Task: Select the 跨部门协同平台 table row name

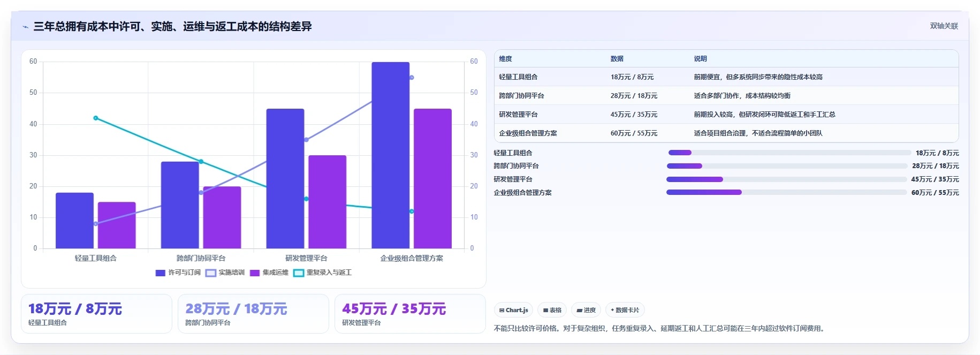Action: pyautogui.click(x=521, y=96)
